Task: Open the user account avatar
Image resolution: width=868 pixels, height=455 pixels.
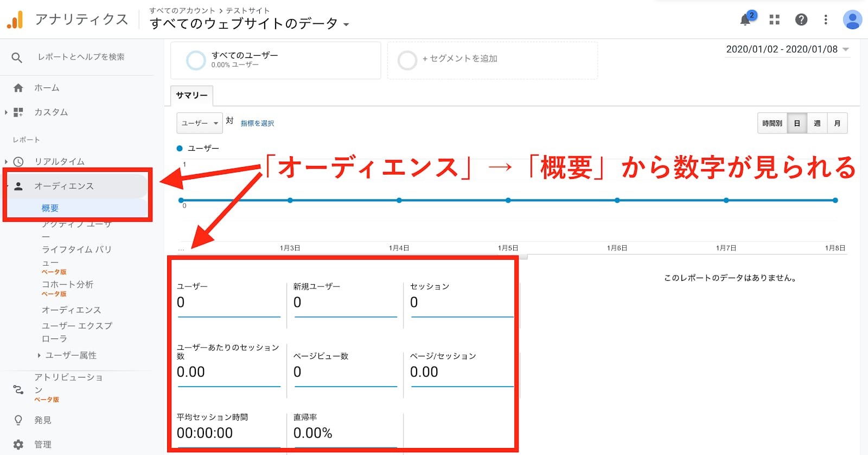Action: coord(852,20)
